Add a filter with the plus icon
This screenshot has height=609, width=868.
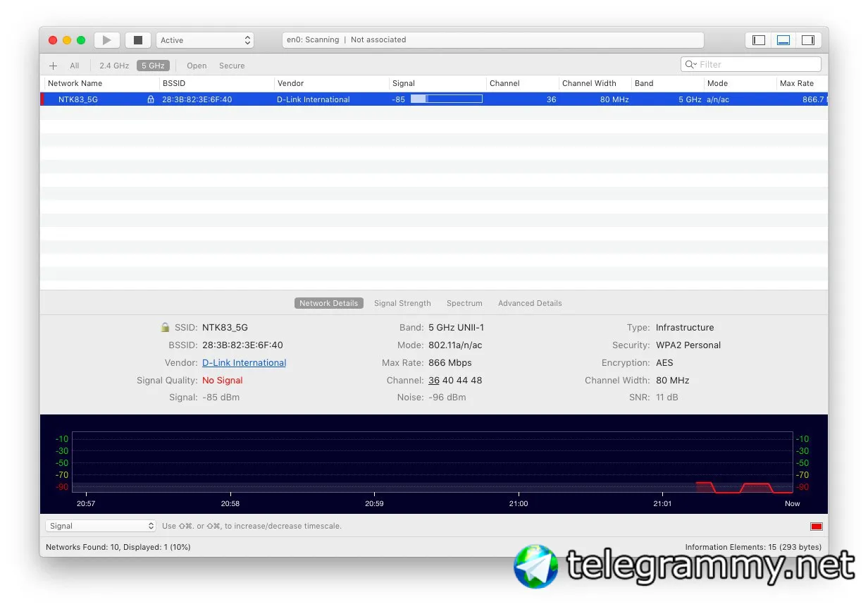53,66
